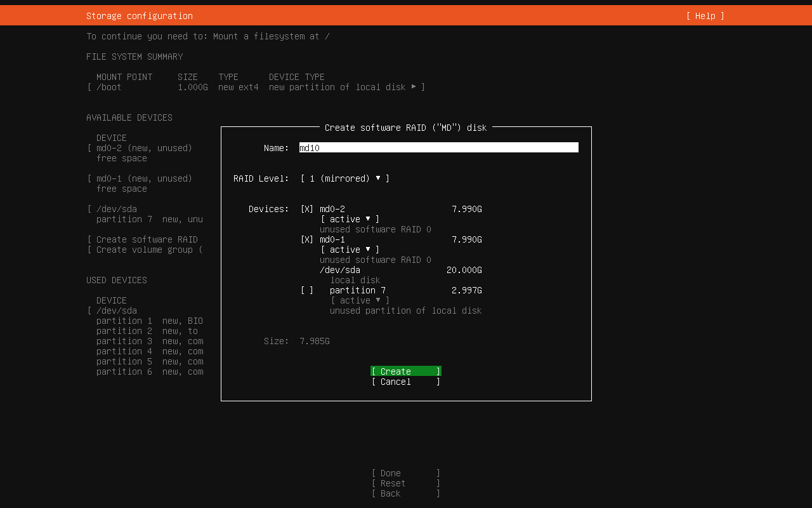812x508 pixels.
Task: Uncheck the md0-2 device checkbox
Action: pyautogui.click(x=307, y=209)
